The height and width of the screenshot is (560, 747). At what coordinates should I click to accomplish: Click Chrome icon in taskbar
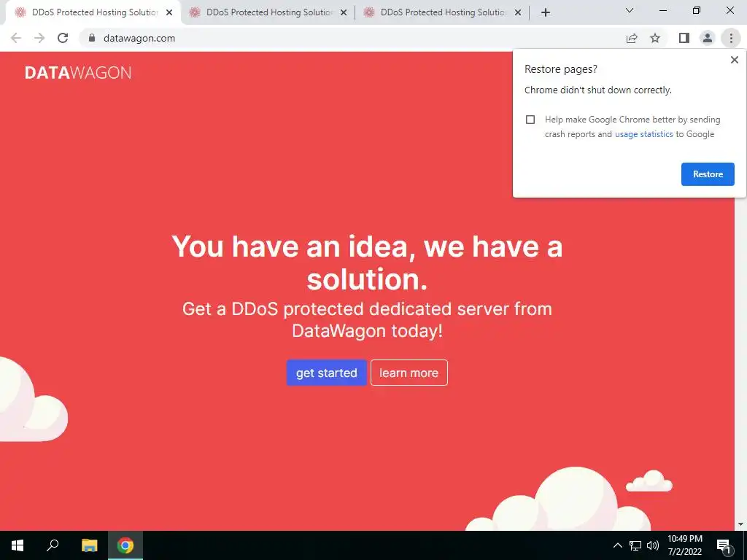tap(125, 545)
